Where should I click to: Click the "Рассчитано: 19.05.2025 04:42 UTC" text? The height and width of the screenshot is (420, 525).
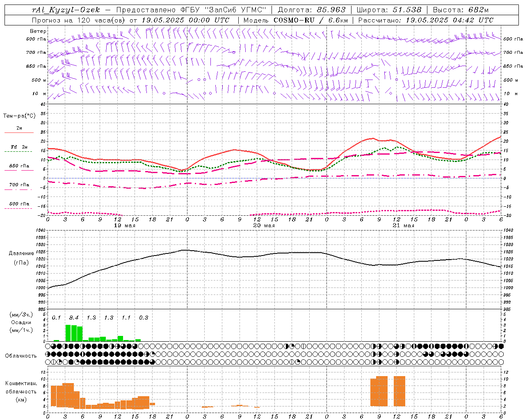point(426,20)
